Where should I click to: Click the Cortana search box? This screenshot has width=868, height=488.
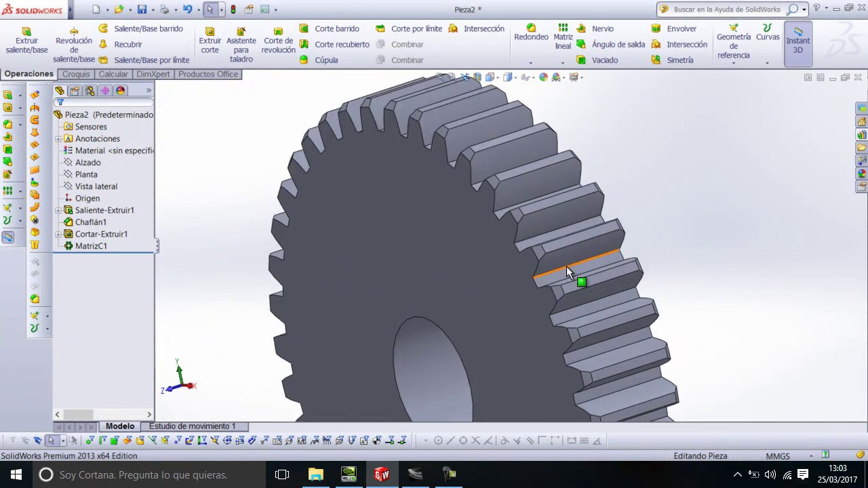[x=149, y=474]
